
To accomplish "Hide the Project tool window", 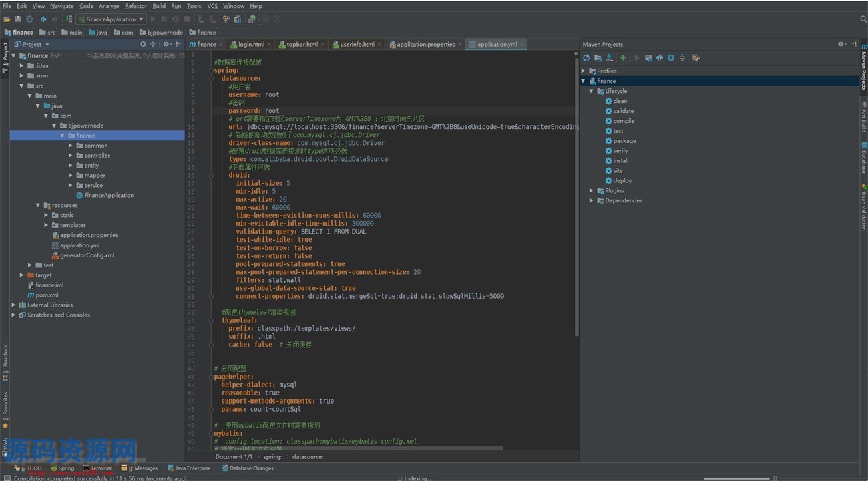I will pyautogui.click(x=178, y=44).
